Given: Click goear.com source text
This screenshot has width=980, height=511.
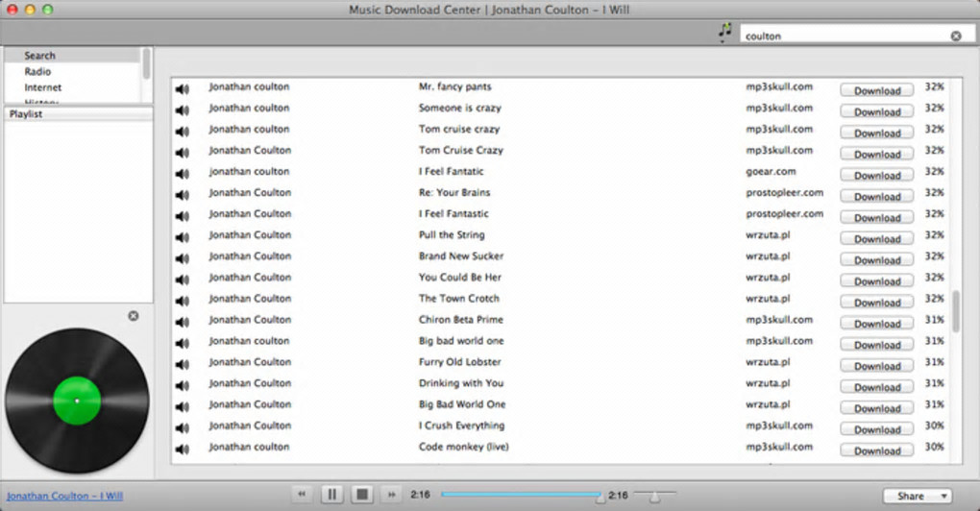Looking at the screenshot, I should pyautogui.click(x=771, y=172).
